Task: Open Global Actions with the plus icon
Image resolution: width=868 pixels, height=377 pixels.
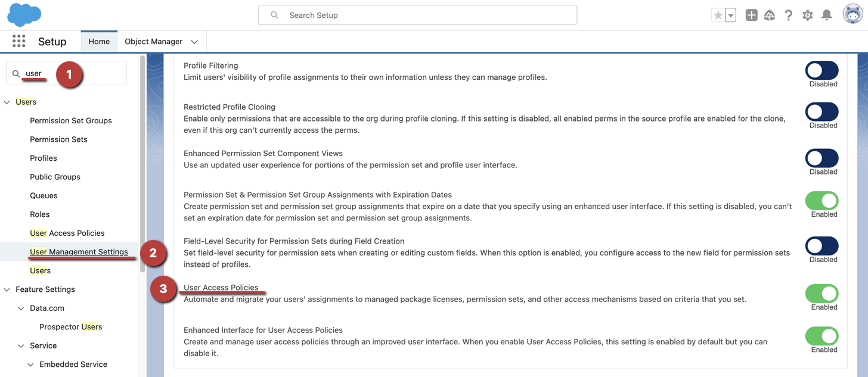Action: 752,14
